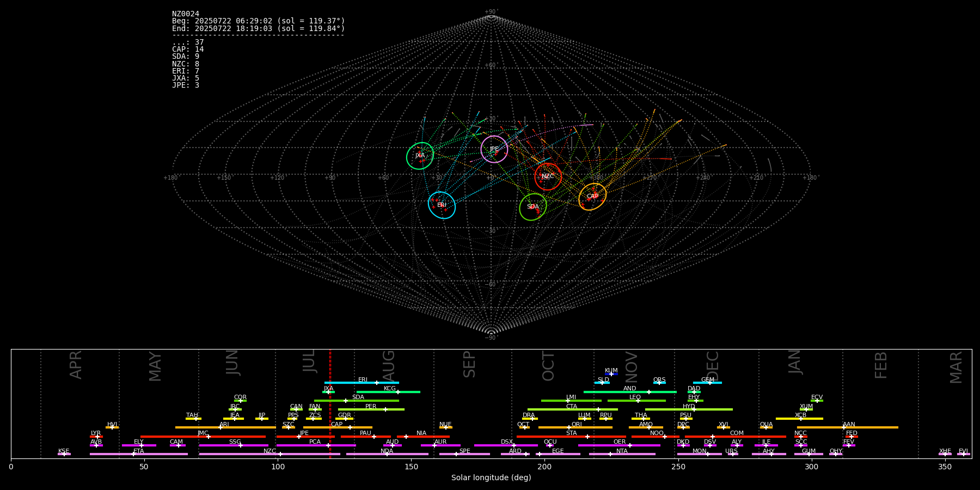Click the QUA shower bar in January
Image resolution: width=980 pixels, height=490 pixels.
766,427
